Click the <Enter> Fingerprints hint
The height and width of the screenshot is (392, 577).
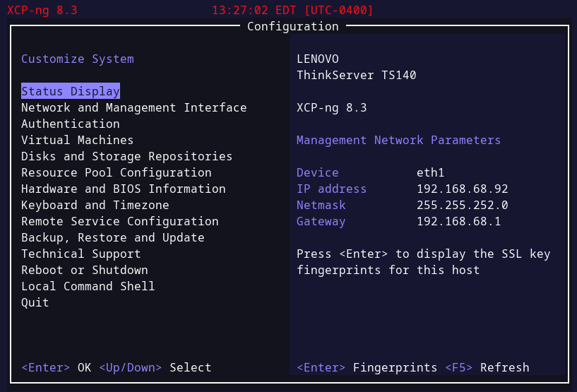367,367
